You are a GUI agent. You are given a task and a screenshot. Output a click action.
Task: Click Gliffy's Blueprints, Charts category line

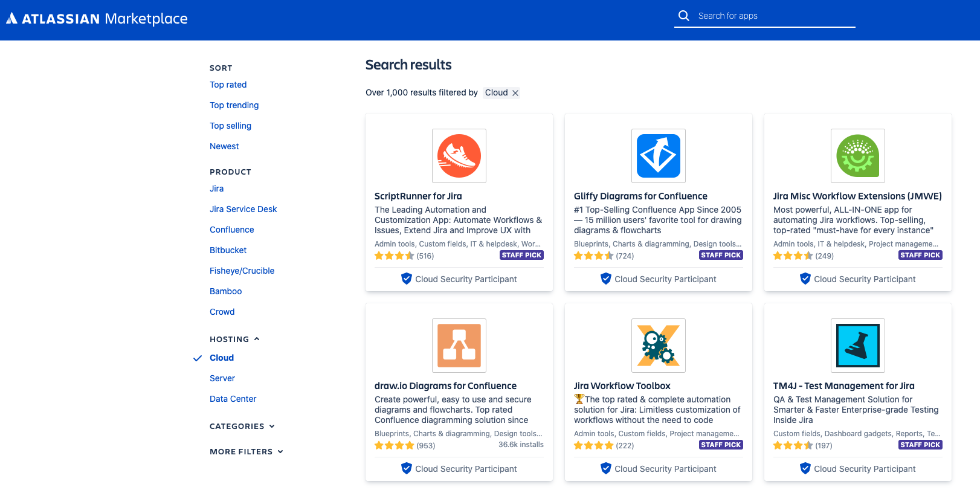click(658, 244)
